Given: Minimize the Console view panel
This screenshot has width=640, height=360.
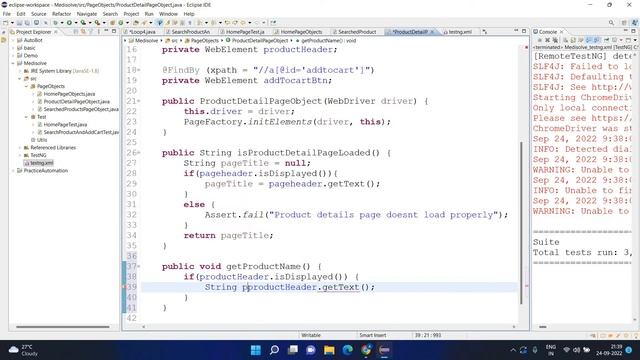Looking at the screenshot, I should pyautogui.click(x=625, y=31).
